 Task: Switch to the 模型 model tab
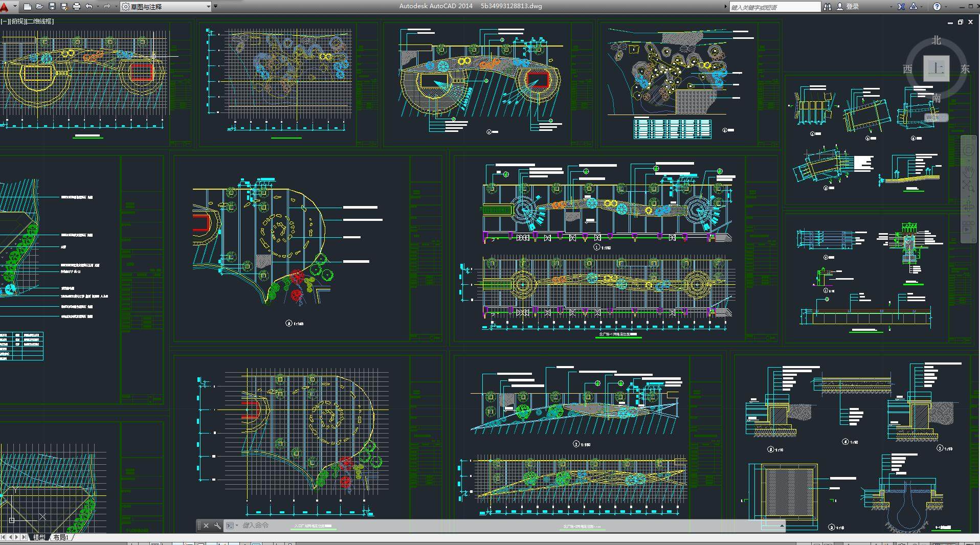[x=39, y=537]
